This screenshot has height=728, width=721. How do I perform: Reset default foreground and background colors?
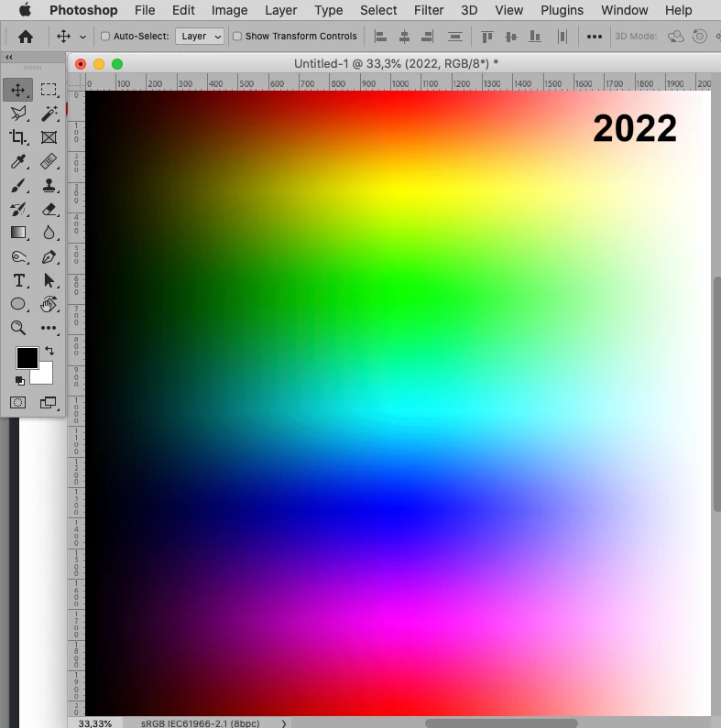click(x=19, y=381)
